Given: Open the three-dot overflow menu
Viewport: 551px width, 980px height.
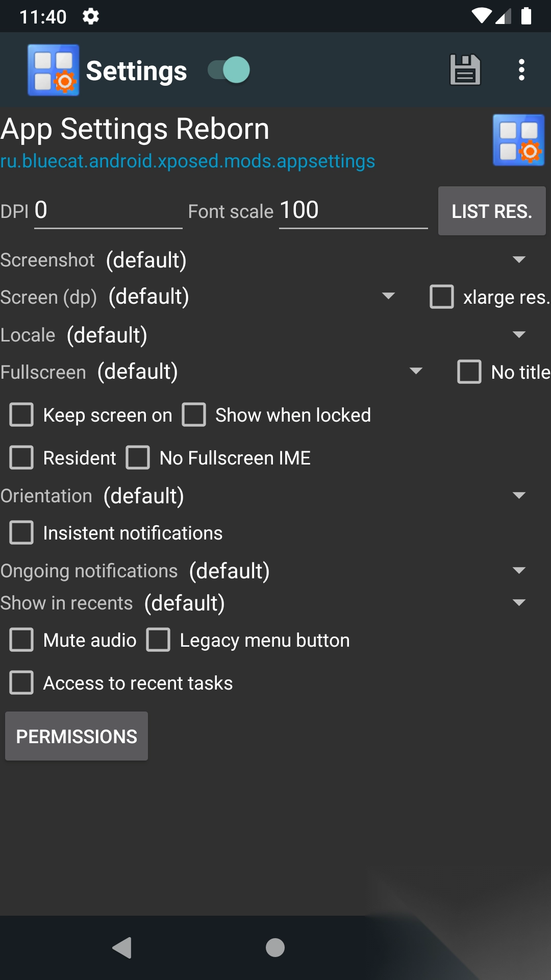Looking at the screenshot, I should click(x=521, y=70).
